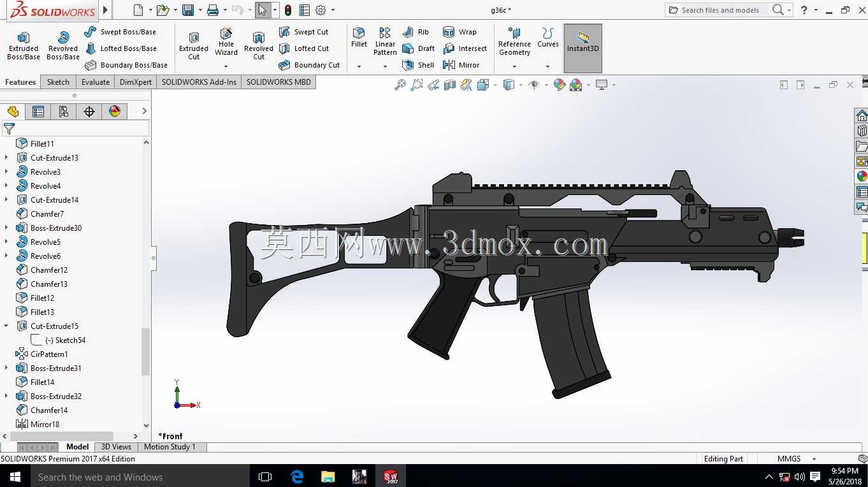Open the SOLIDWORKS MBD tab

[x=278, y=82]
